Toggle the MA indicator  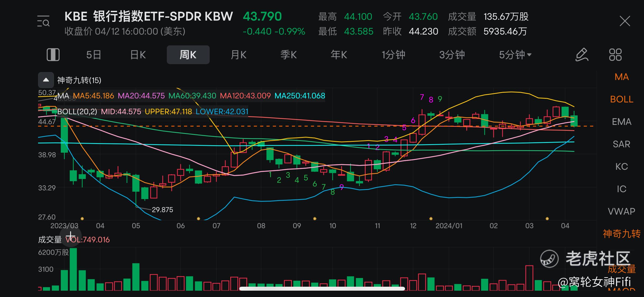(x=622, y=77)
